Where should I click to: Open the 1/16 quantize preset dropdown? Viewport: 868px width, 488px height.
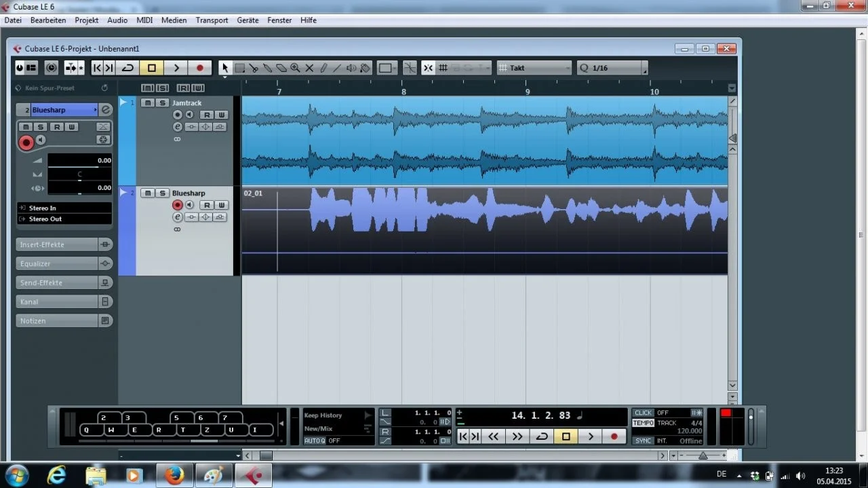[610, 68]
